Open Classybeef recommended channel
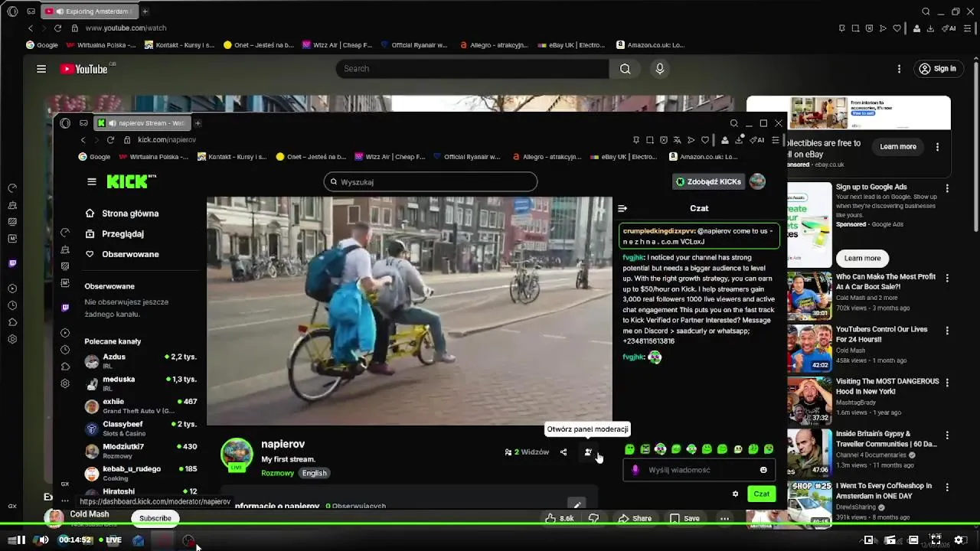Viewport: 980px width, 551px height. (x=141, y=429)
